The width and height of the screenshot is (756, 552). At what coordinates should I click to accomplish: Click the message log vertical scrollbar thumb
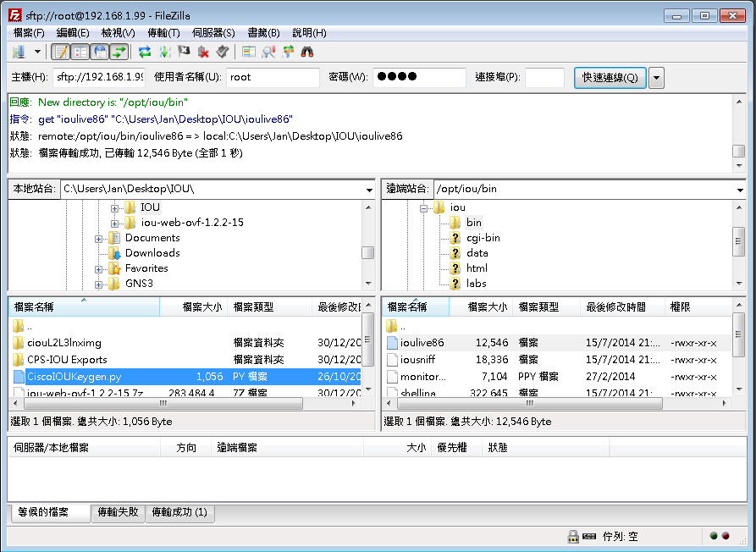[x=738, y=151]
